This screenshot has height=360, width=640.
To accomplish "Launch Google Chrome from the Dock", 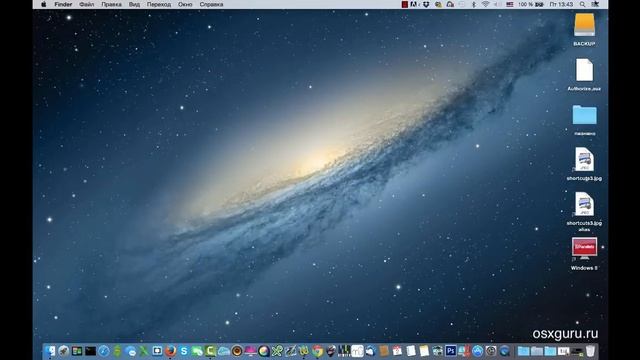I will [318, 351].
